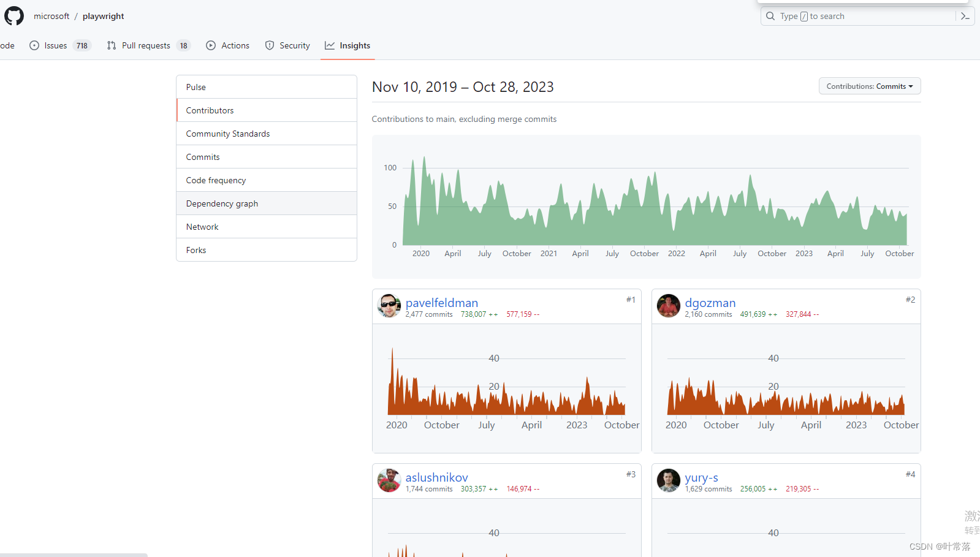
Task: Open the Contributions: Commits dropdown
Action: point(870,86)
